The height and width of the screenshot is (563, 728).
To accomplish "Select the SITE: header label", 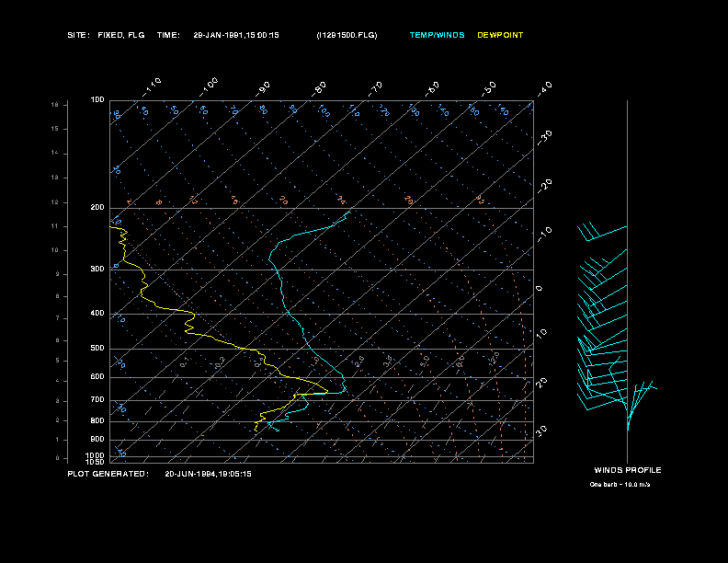I will click(78, 35).
